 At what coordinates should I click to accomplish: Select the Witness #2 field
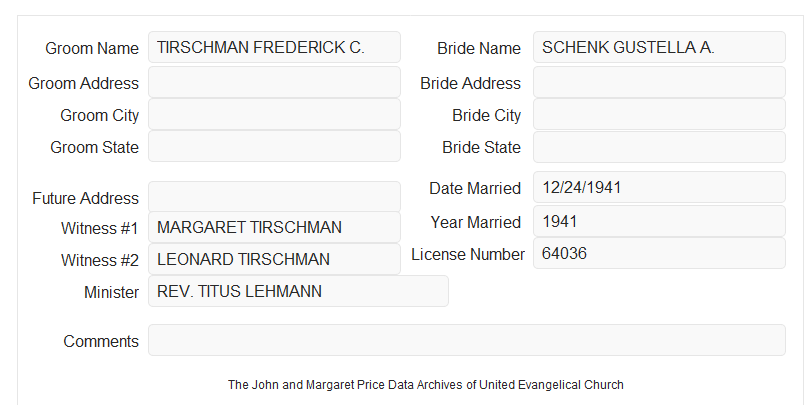tap(274, 259)
